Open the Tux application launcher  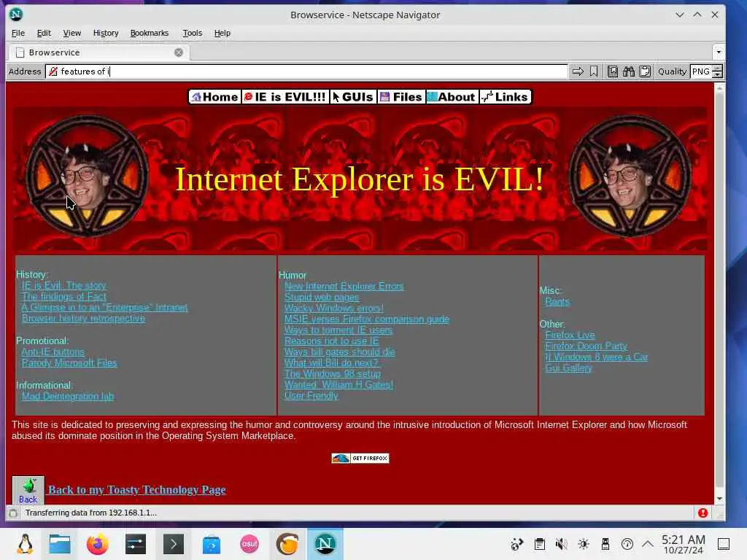(25, 544)
